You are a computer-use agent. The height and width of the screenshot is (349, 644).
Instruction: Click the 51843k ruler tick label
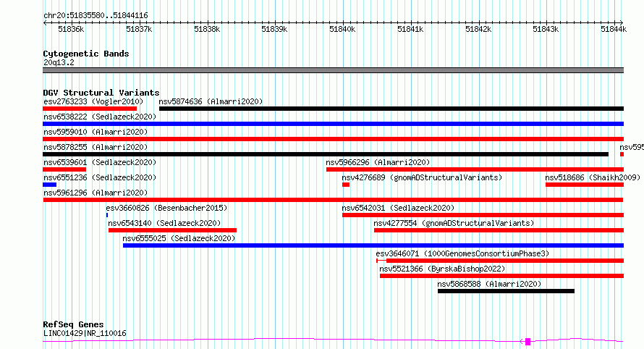click(x=546, y=29)
